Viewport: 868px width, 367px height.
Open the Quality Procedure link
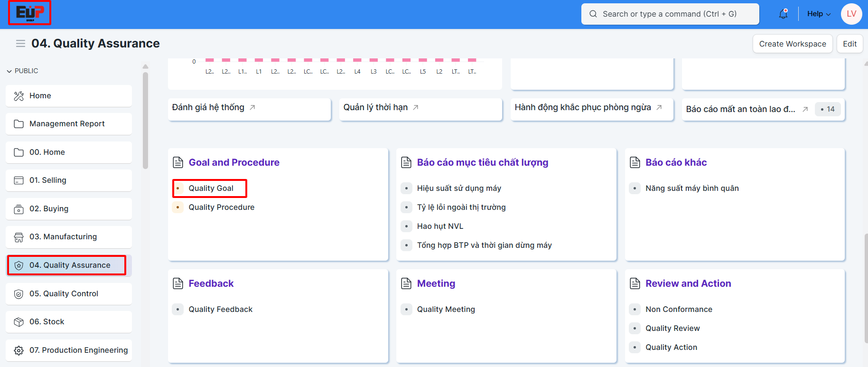pos(221,207)
